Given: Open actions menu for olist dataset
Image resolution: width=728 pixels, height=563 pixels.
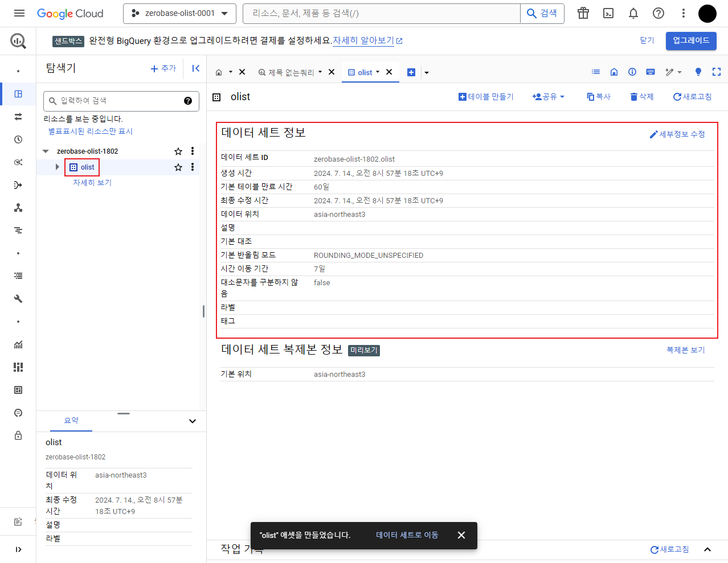Looking at the screenshot, I should coord(193,167).
